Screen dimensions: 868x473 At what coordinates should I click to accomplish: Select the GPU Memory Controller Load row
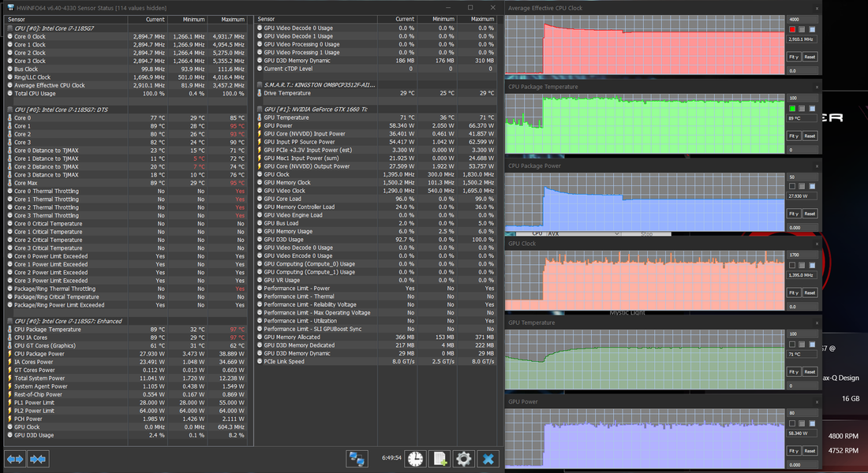coord(376,207)
